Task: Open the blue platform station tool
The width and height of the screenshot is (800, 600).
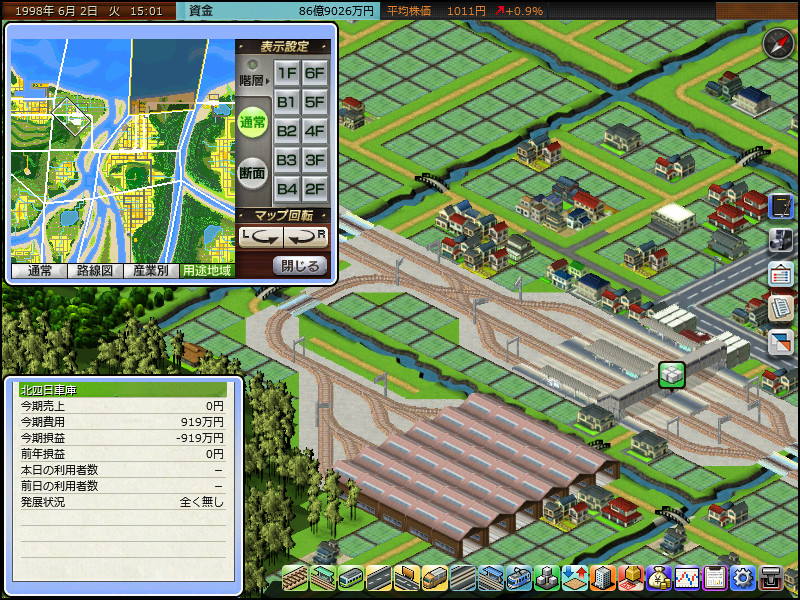Action: 491,579
